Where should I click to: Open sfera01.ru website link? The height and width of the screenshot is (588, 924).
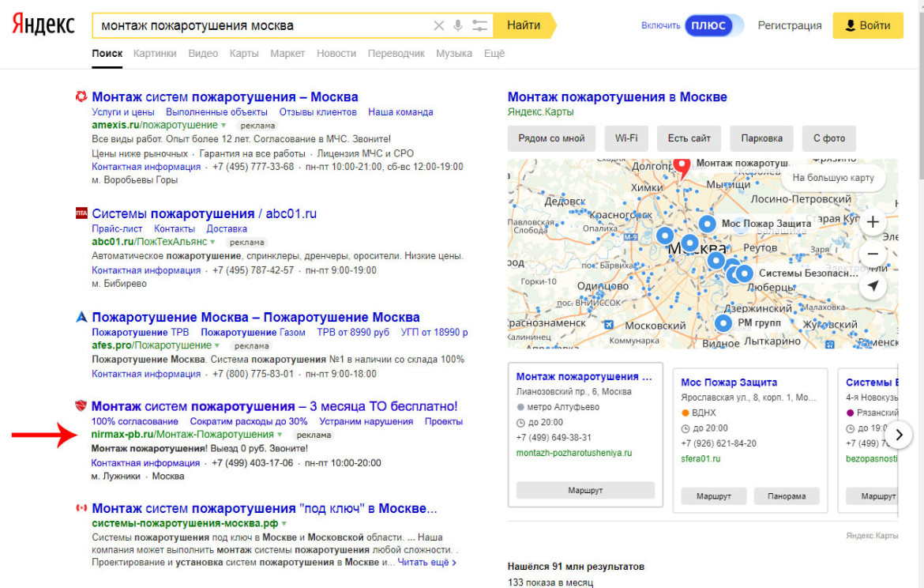pyautogui.click(x=700, y=459)
